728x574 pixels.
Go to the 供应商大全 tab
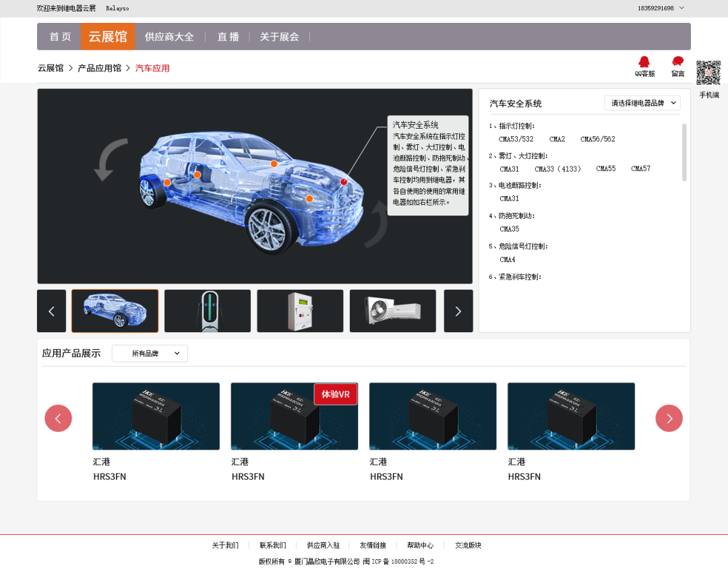[x=169, y=37]
